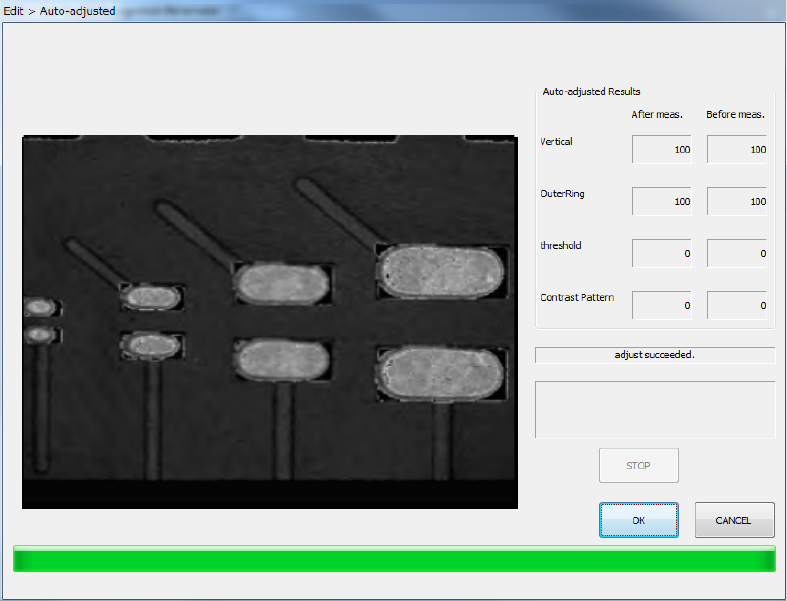
Task: Click the 'adjust succeeded.' status message
Action: [x=655, y=355]
